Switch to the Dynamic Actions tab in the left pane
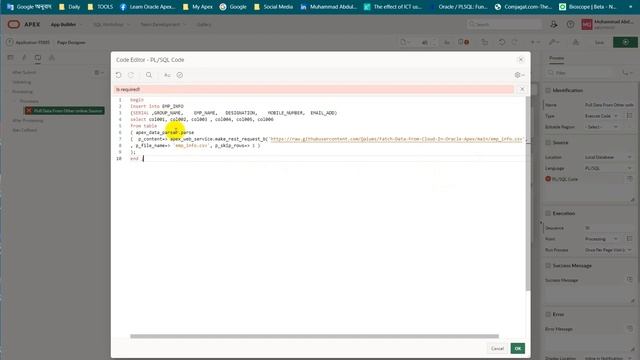The image size is (640, 360). (24, 58)
